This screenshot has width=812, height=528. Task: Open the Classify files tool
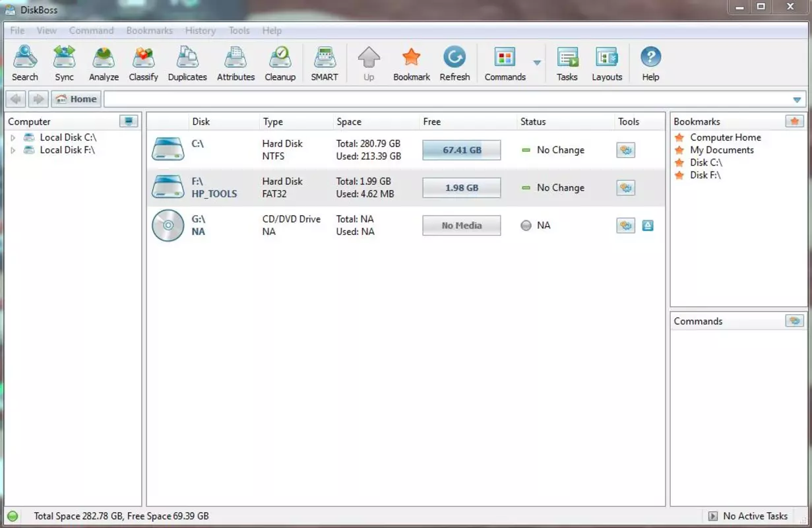point(143,63)
